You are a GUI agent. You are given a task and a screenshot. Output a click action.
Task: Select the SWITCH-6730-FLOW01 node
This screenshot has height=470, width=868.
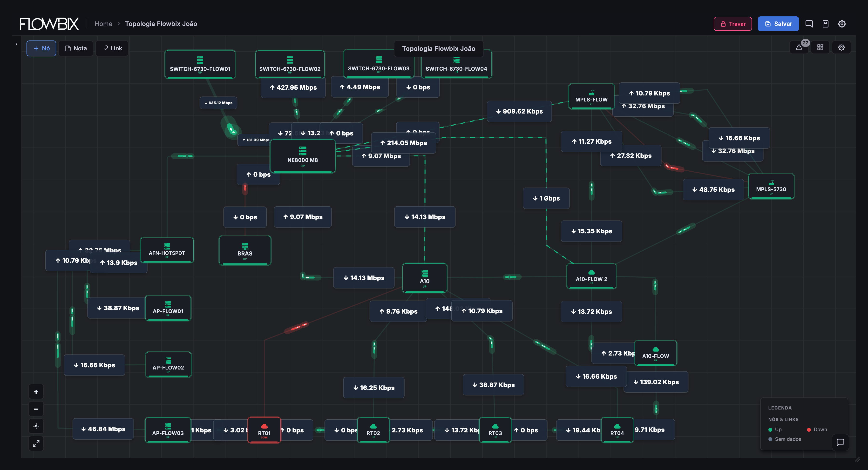pos(200,64)
